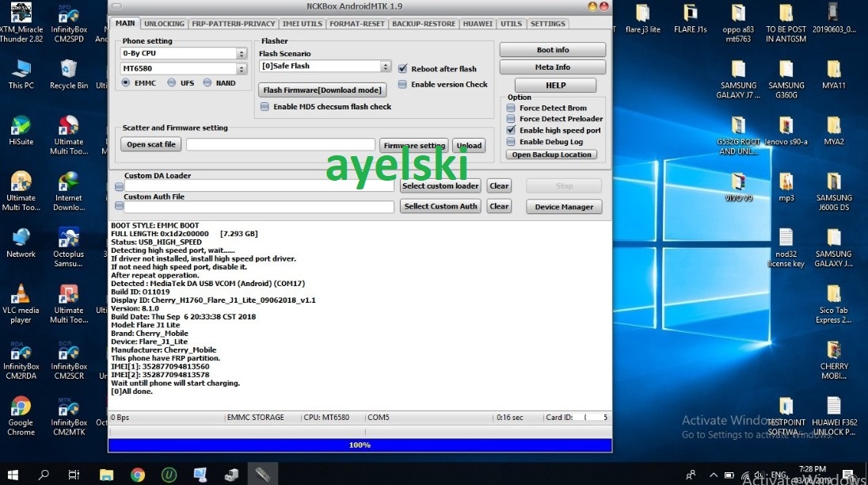
Task: Expand the 0-By CPU dropdown
Action: pyautogui.click(x=242, y=53)
